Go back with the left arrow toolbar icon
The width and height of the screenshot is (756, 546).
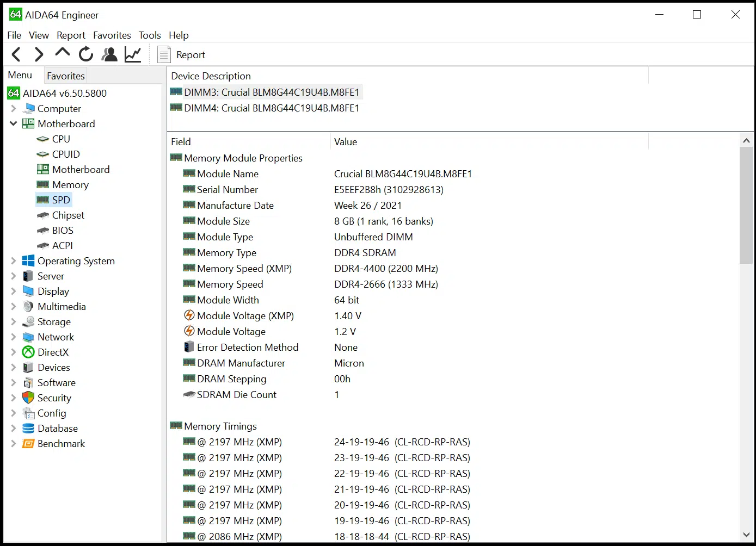(x=16, y=54)
